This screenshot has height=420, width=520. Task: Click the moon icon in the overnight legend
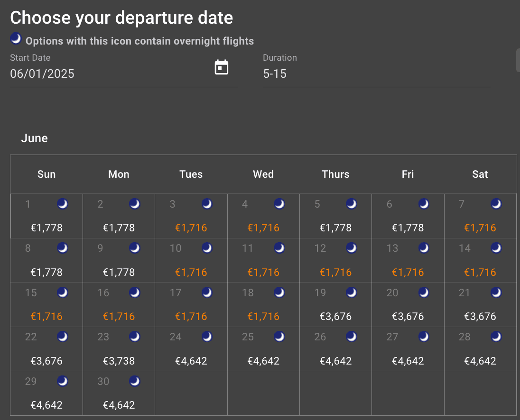pyautogui.click(x=16, y=38)
